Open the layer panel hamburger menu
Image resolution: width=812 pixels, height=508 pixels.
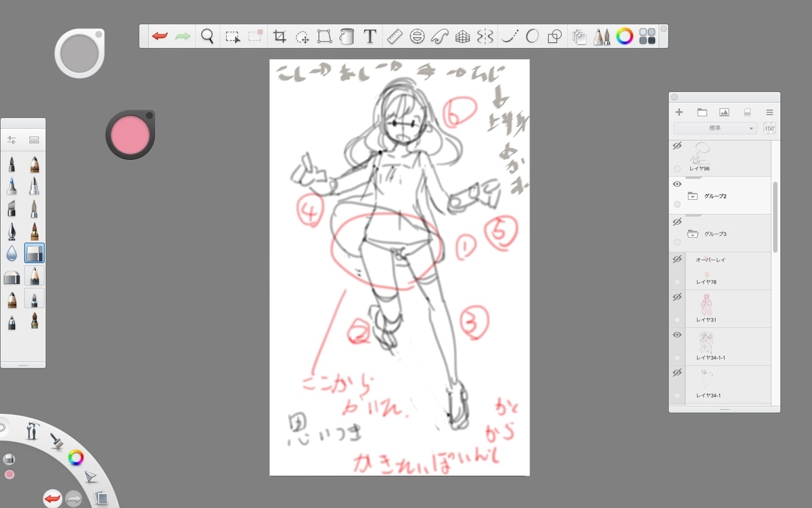[769, 112]
